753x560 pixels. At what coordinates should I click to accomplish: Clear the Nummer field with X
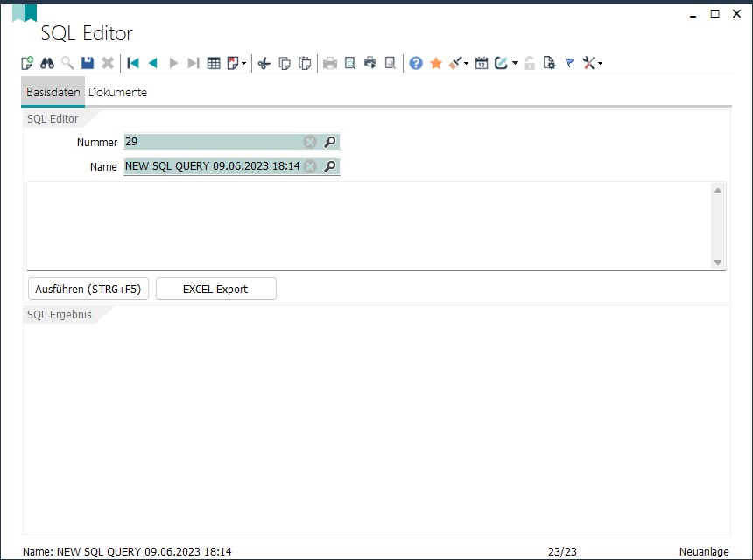(x=310, y=142)
